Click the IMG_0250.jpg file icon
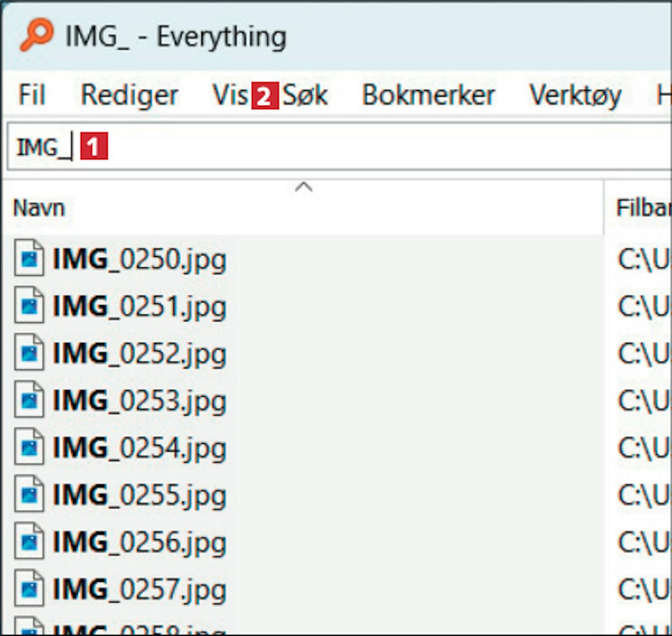 tap(29, 258)
